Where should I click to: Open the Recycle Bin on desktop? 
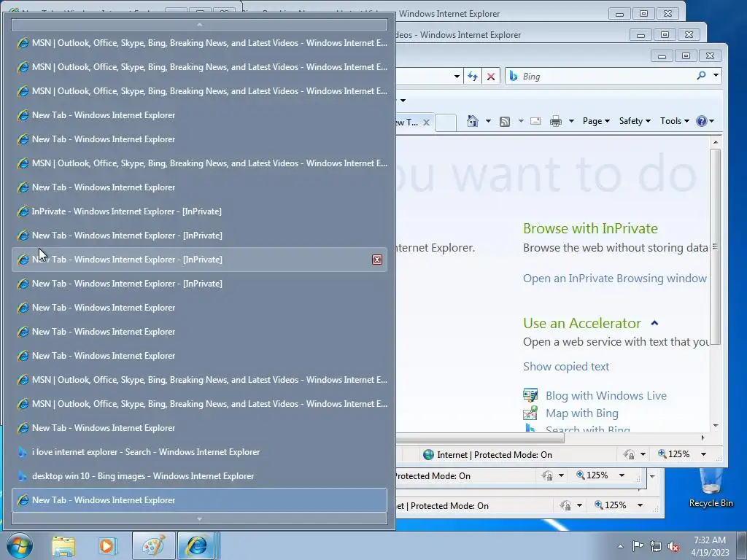coord(711,488)
